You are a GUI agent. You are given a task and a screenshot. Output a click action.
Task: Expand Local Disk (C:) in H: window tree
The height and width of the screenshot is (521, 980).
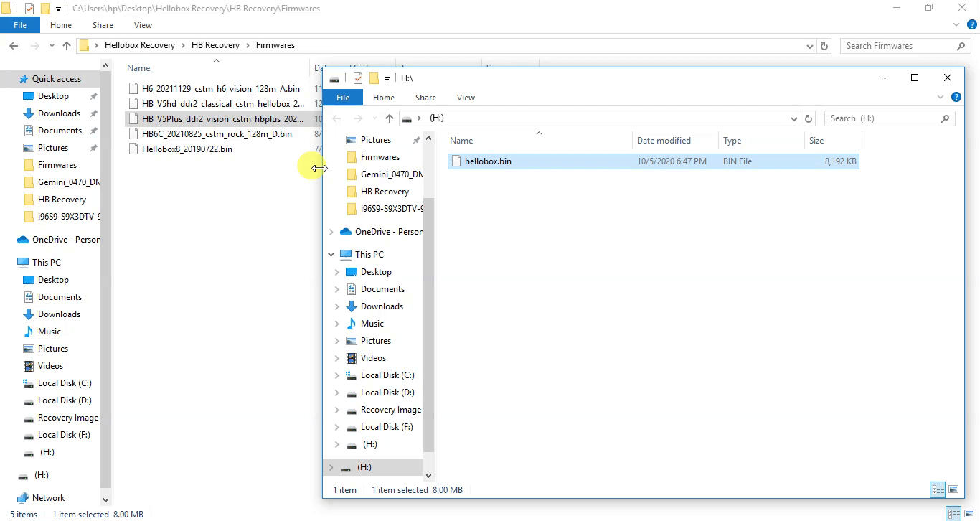click(x=337, y=375)
